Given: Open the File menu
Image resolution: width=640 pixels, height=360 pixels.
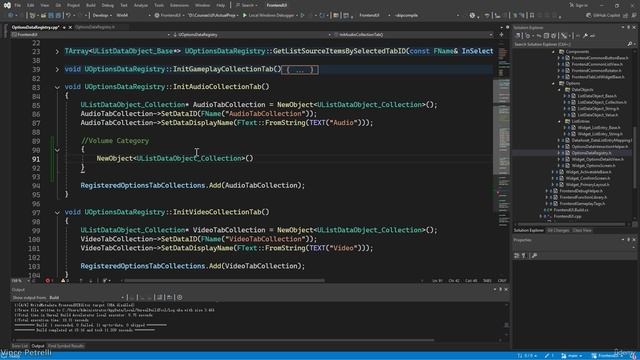Looking at the screenshot, I should [18, 5].
